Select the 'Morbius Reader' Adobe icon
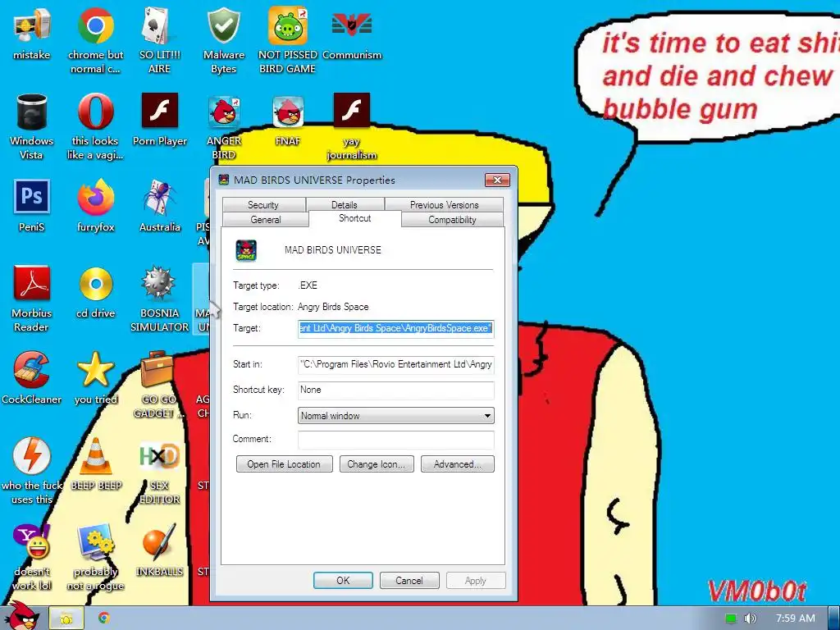This screenshot has height=630, width=840. [32, 299]
